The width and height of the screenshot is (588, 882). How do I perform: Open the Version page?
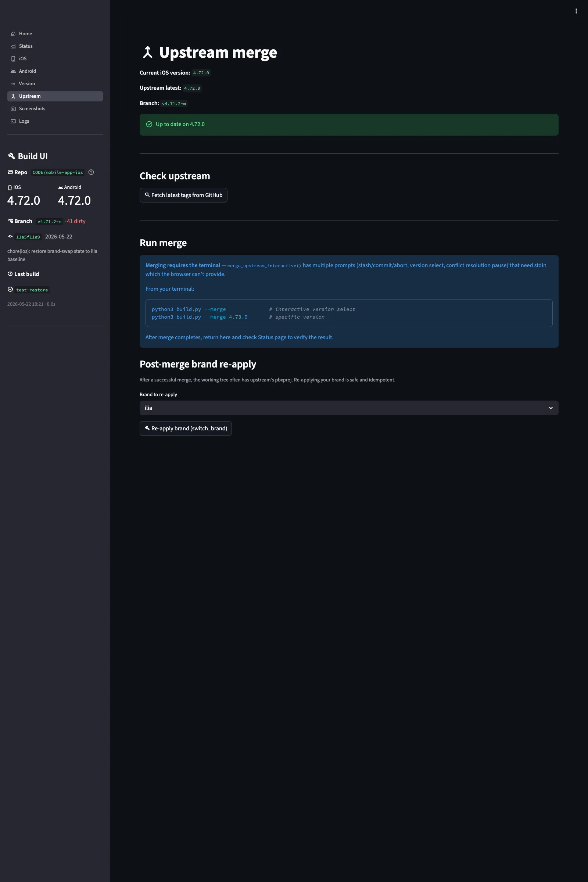(55, 84)
